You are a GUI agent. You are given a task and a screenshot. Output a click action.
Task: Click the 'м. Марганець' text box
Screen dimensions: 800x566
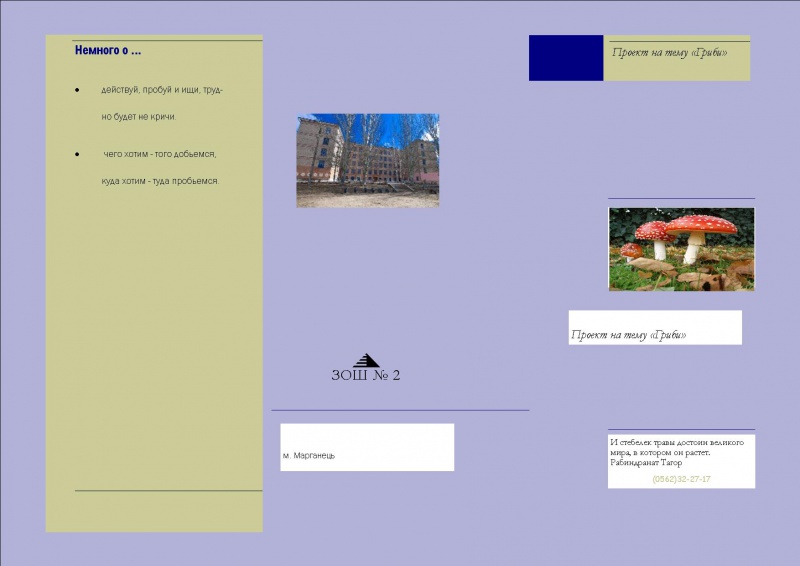coord(367,447)
